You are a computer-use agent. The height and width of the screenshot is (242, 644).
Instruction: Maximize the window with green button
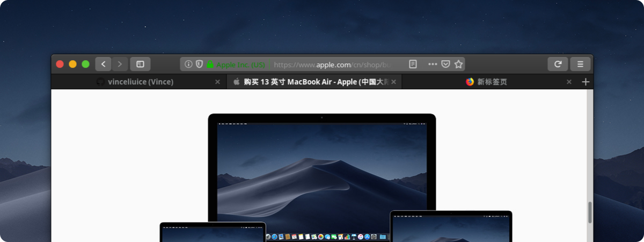(86, 64)
